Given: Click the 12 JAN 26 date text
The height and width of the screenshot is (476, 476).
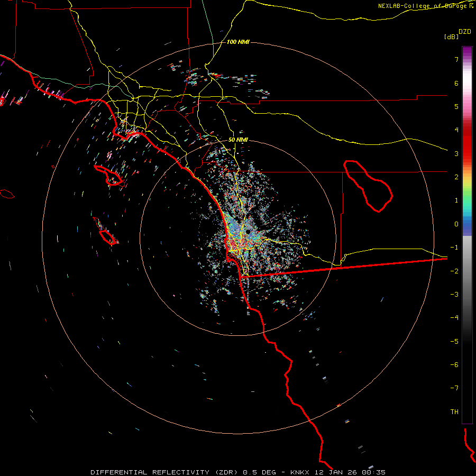Looking at the screenshot, I should tap(335, 472).
